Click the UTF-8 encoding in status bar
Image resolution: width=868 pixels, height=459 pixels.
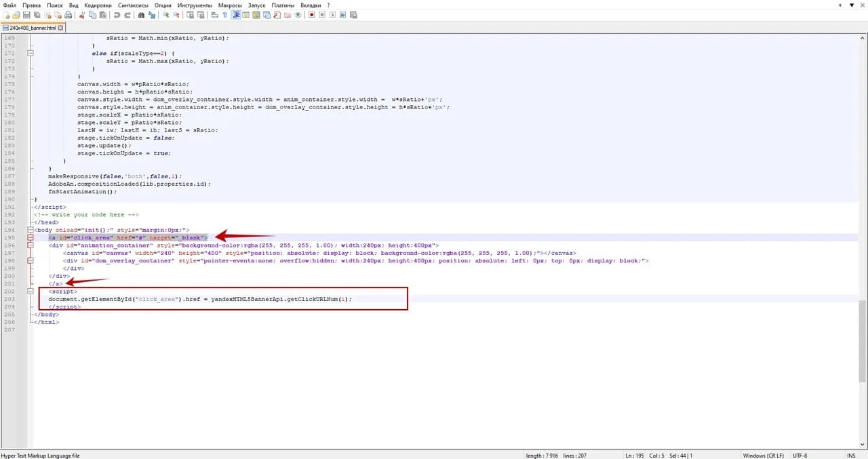click(x=800, y=456)
